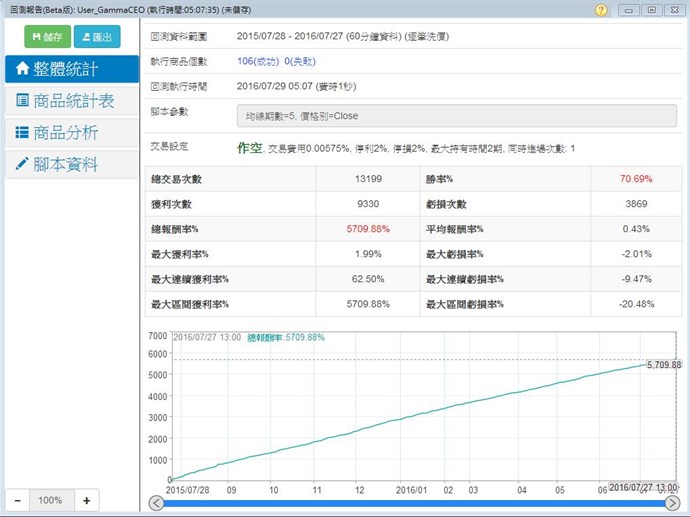This screenshot has width=690, height=517.
Task: Zoom in with the plus button
Action: coord(86,500)
